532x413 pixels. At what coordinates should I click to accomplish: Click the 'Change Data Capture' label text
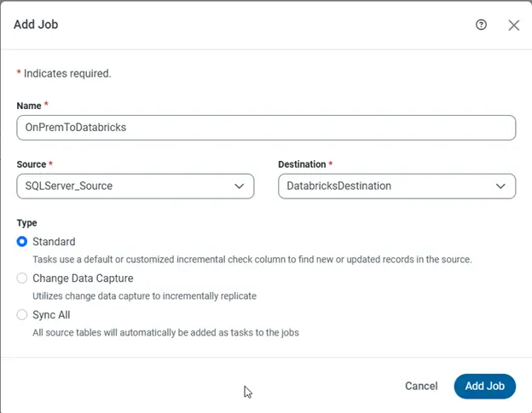[83, 278]
